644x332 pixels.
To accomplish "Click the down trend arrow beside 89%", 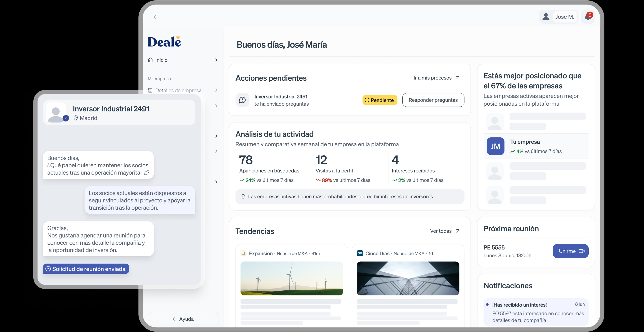I will pyautogui.click(x=318, y=180).
